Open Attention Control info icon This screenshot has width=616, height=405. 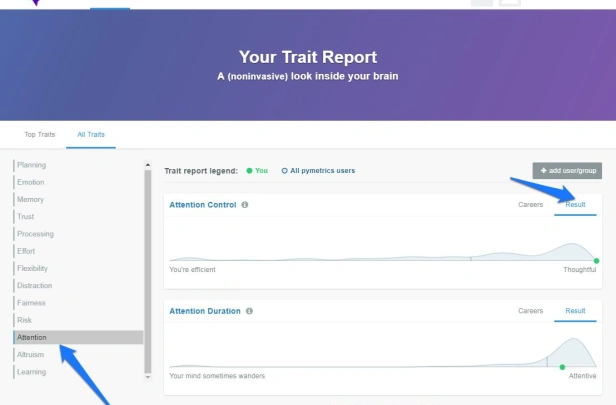coord(245,205)
